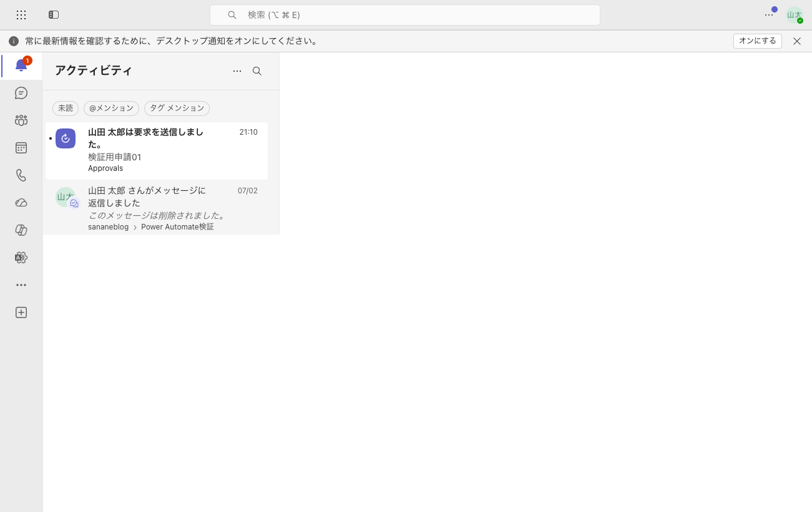The image size is (812, 512).
Task: Open the translator gear app icon
Action: click(21, 258)
